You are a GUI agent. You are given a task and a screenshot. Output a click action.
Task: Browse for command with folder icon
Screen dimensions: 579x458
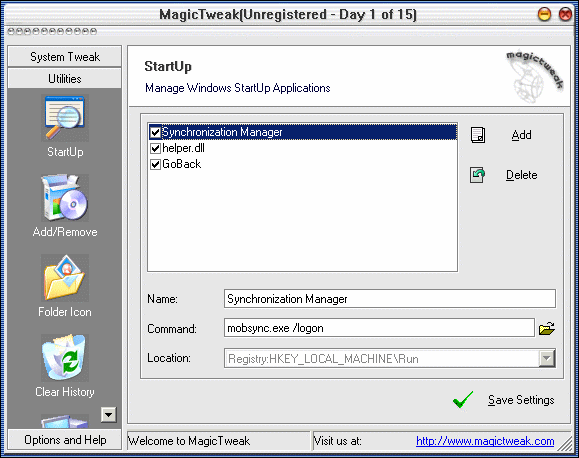click(x=547, y=328)
